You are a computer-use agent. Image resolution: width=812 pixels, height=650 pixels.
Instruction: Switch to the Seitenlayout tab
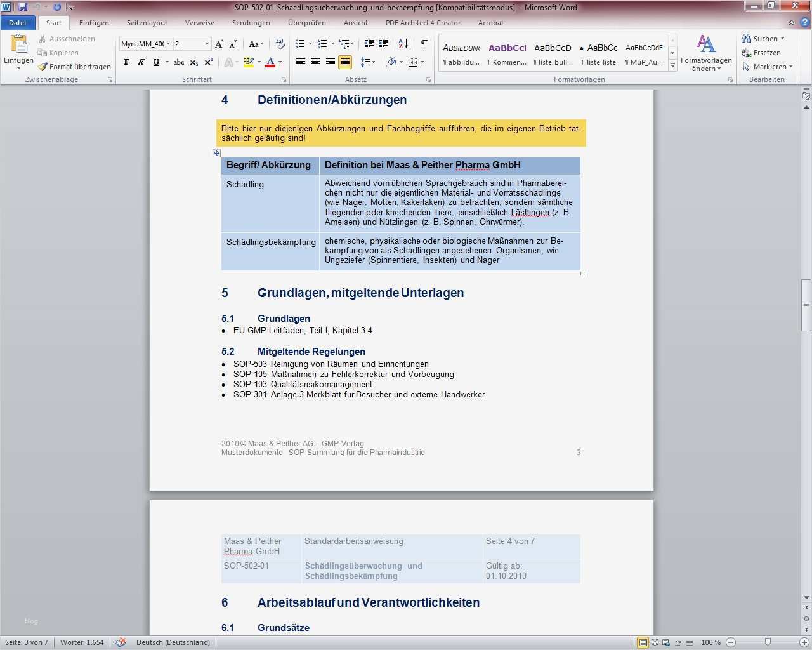[x=147, y=23]
